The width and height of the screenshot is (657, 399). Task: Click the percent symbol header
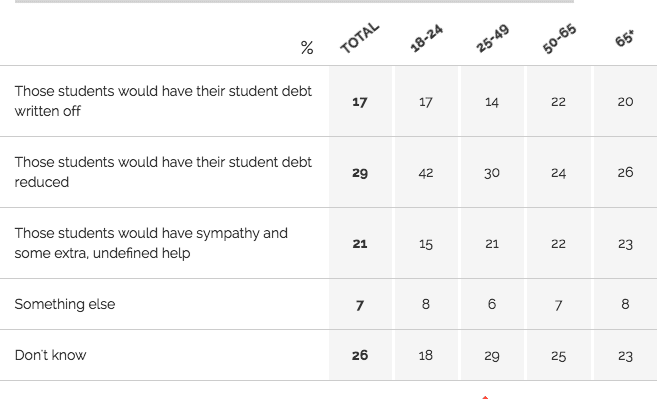pyautogui.click(x=307, y=48)
